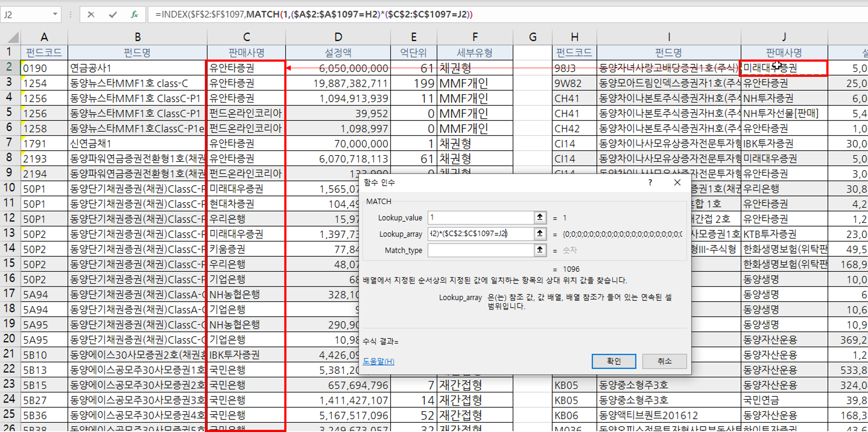The width and height of the screenshot is (868, 432).
Task: Click cell J5 NH투자선물[판매]
Action: [x=784, y=113]
